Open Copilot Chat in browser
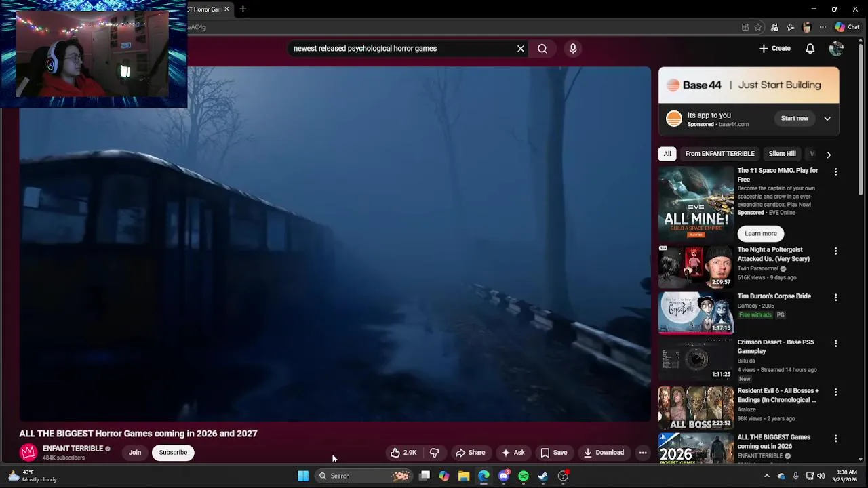Image resolution: width=868 pixels, height=488 pixels. [847, 27]
